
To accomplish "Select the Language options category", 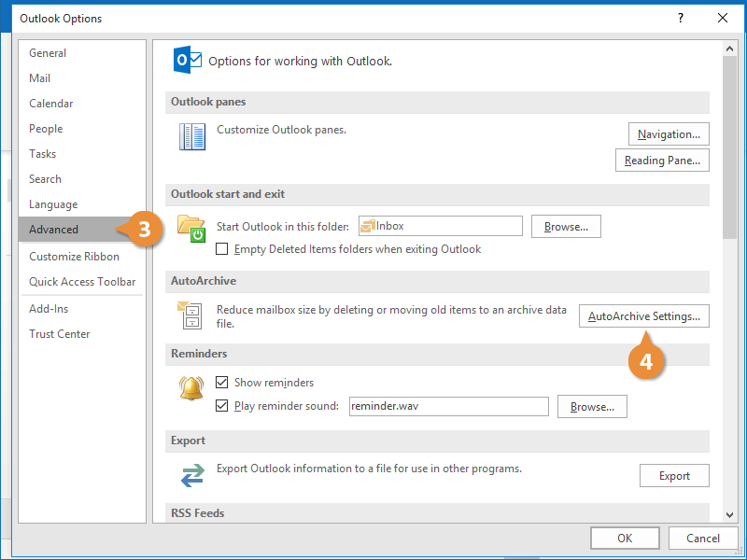I will click(x=82, y=204).
